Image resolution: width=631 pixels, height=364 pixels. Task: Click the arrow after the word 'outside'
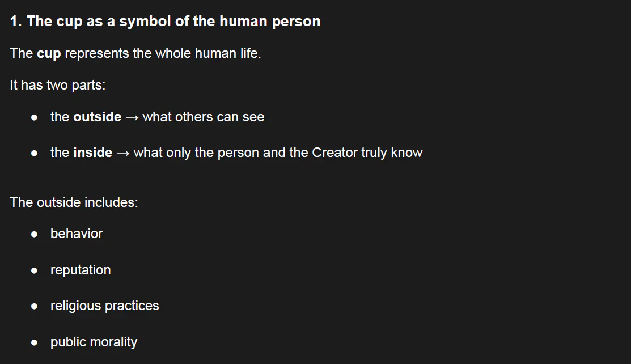132,117
